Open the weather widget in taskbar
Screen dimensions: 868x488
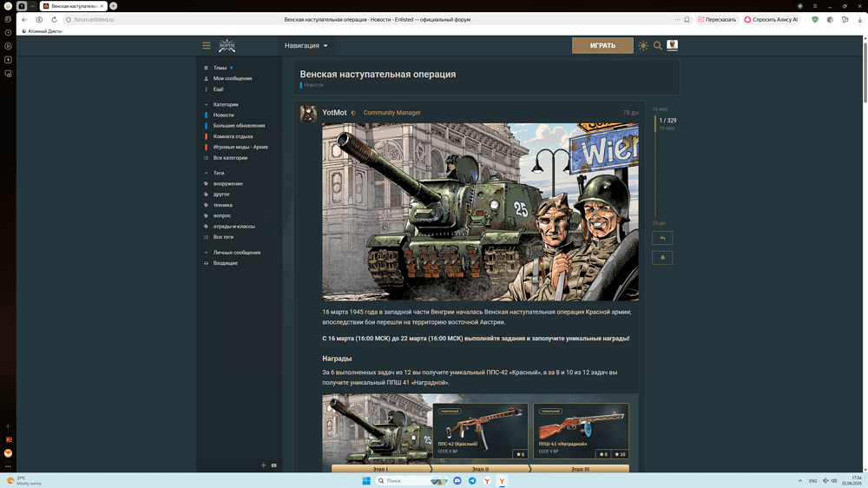pos(24,481)
